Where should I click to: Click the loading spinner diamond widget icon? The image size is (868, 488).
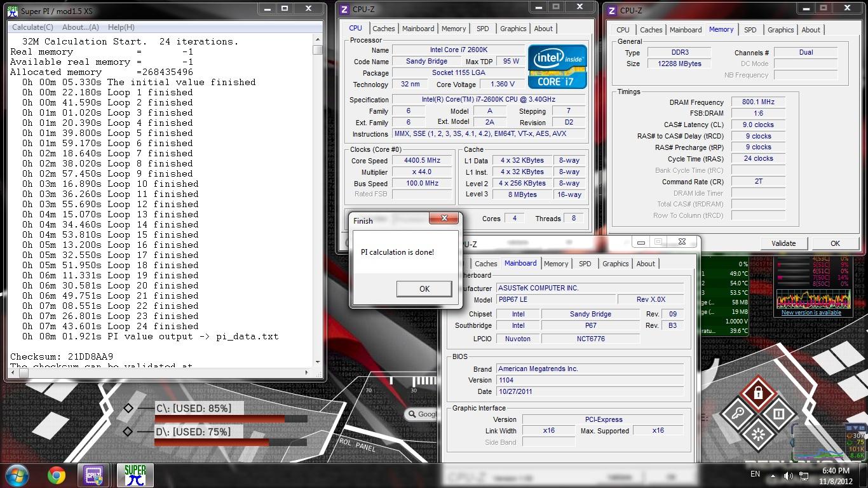click(x=757, y=435)
